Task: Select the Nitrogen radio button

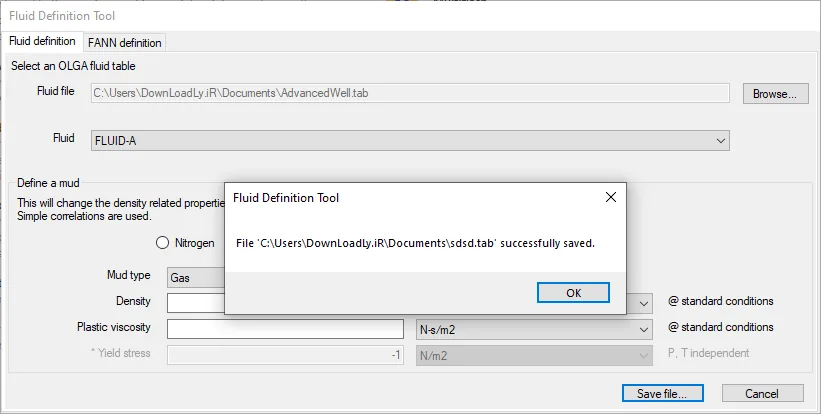Action: [162, 243]
